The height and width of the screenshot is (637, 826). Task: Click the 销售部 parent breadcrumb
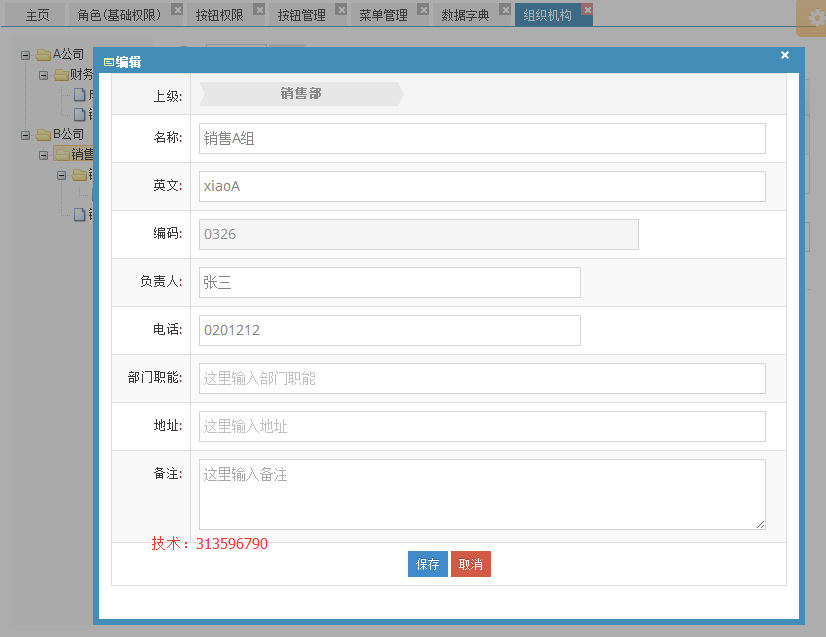click(x=301, y=93)
